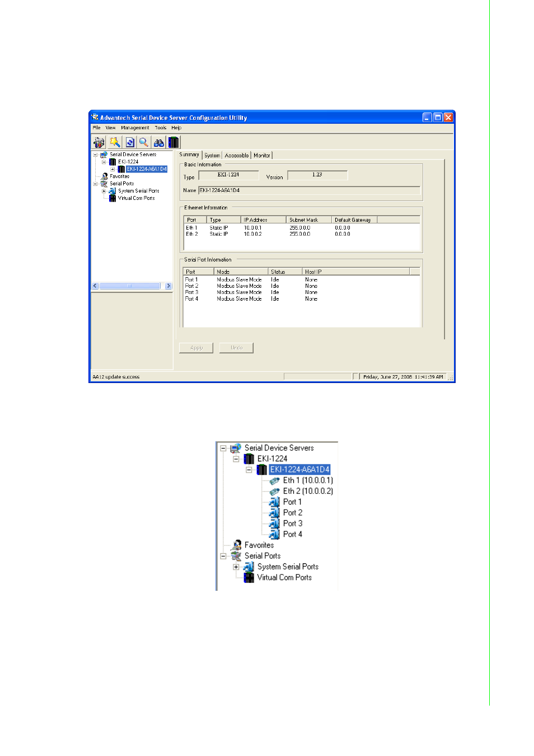Click the Virtual Com Ports icon in enlarged tree
Image resolution: width=534 pixels, height=756 pixels.
249,577
